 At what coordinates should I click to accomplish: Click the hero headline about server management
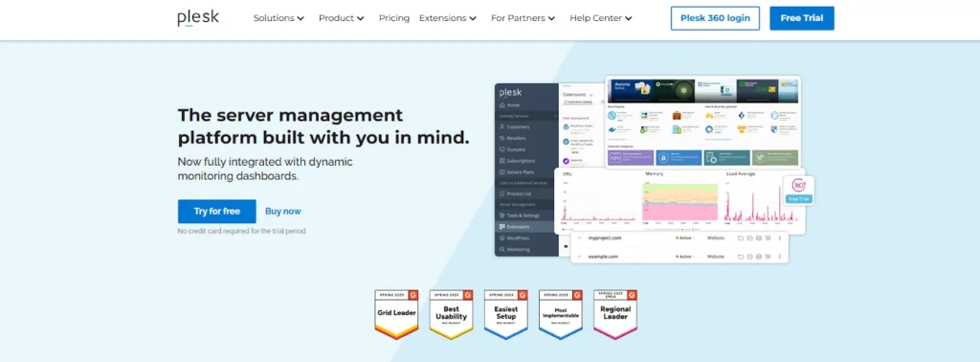click(323, 126)
